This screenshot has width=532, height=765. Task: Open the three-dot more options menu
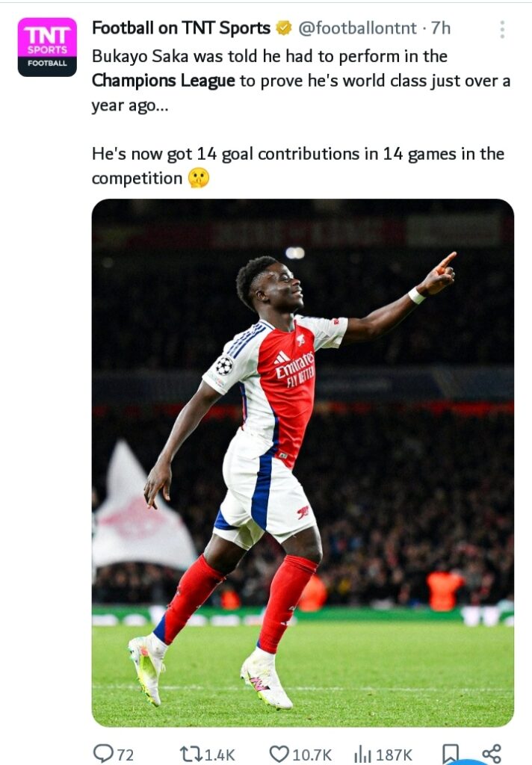point(502,30)
